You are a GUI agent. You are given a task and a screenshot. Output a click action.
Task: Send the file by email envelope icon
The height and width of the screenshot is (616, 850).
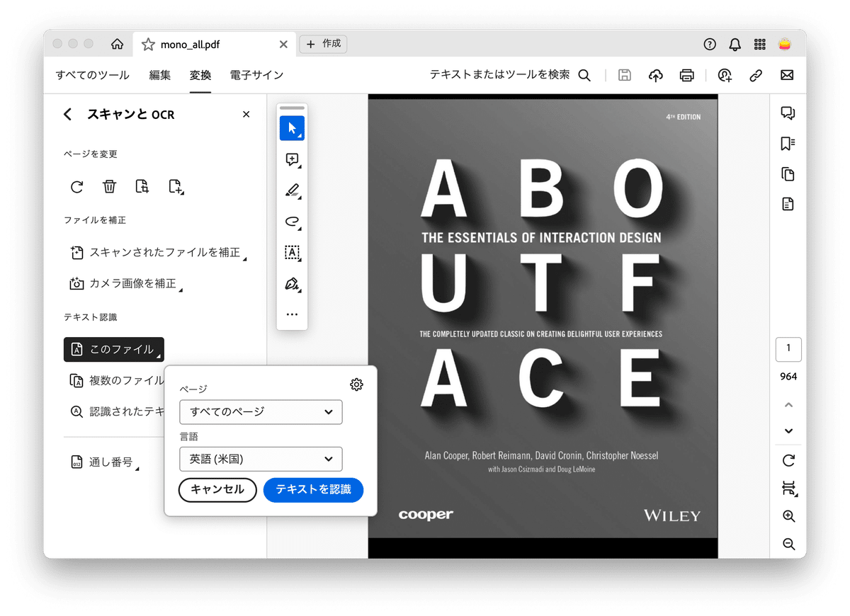(x=787, y=75)
